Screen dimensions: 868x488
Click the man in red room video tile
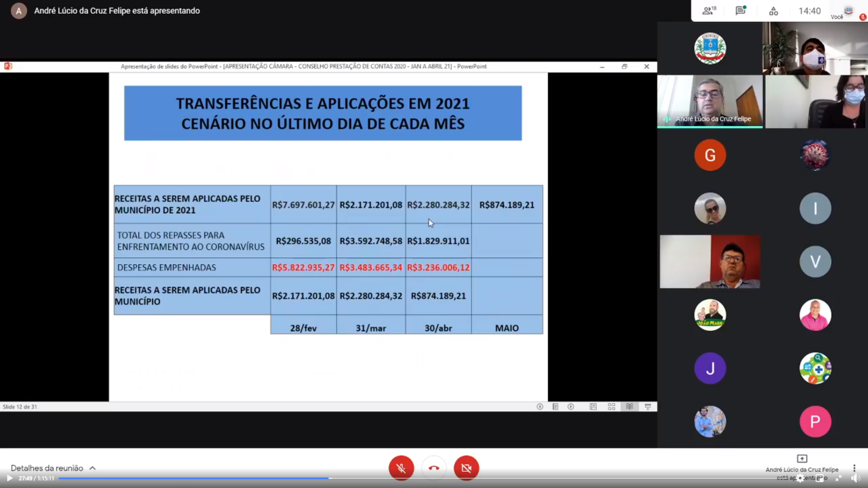point(710,262)
